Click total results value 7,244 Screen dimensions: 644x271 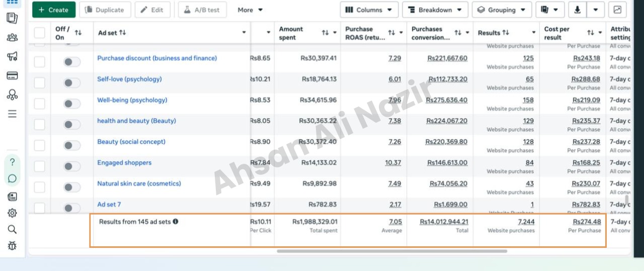526,222
